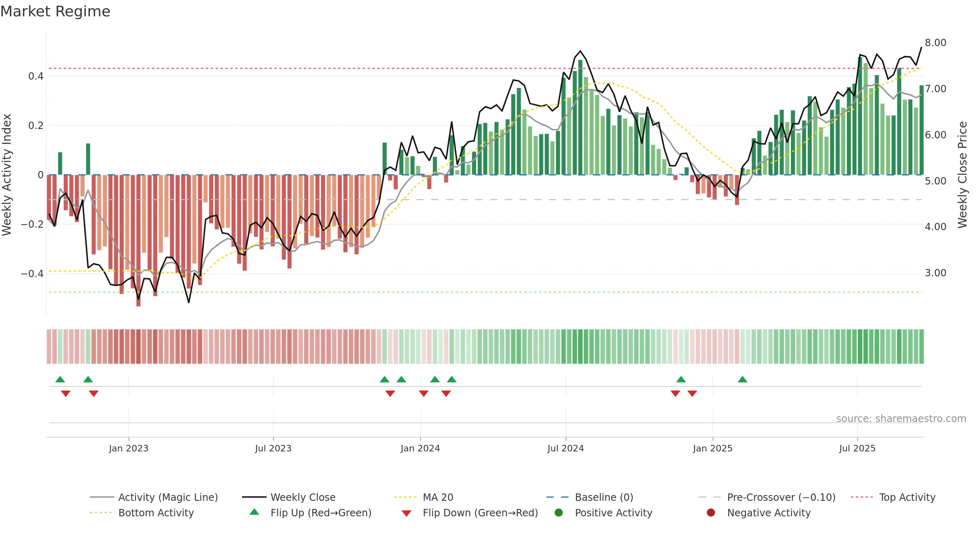Click the source: sharemaestro.com credit text

[x=901, y=419]
